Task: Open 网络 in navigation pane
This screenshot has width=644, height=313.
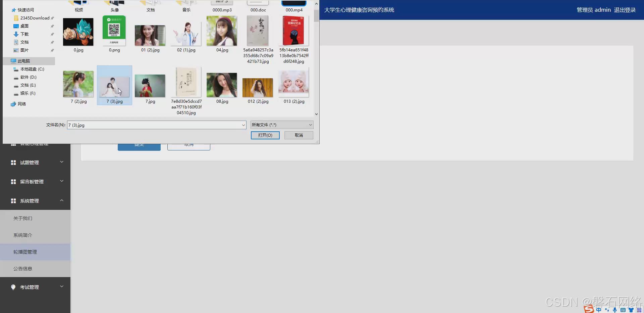Action: (21, 104)
